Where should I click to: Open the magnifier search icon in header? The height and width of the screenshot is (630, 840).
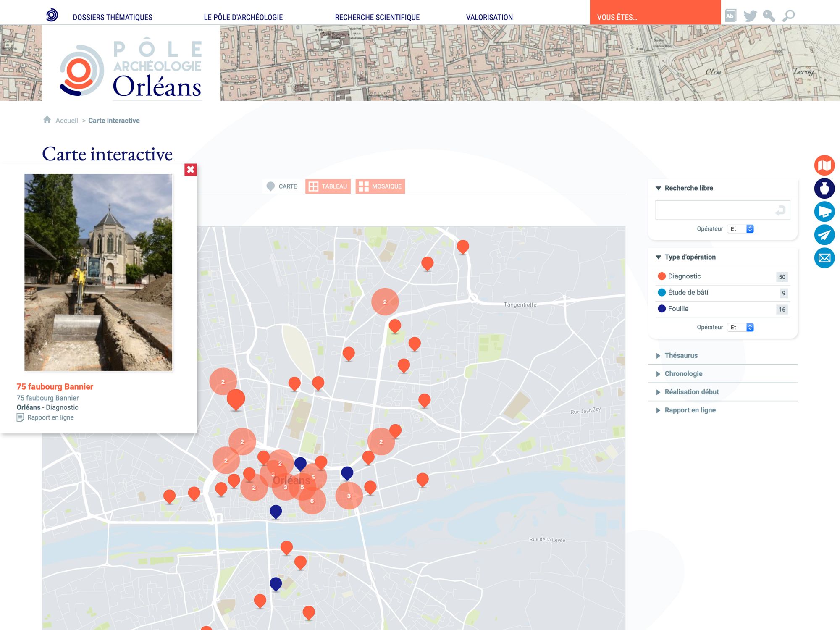point(788,16)
